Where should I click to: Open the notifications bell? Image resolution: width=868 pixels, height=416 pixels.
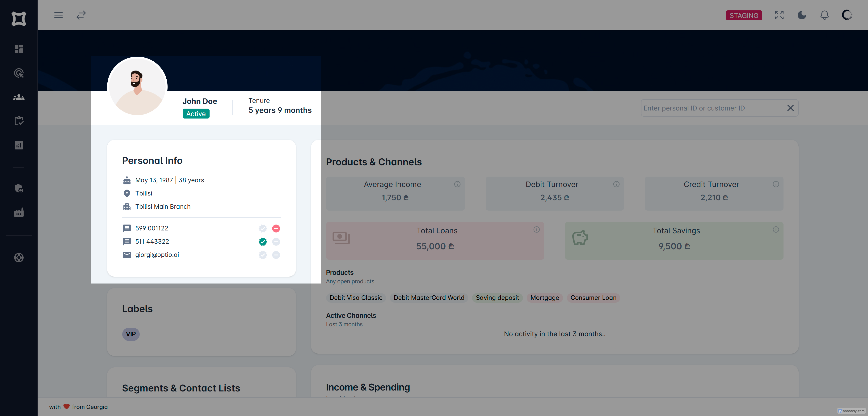tap(824, 15)
